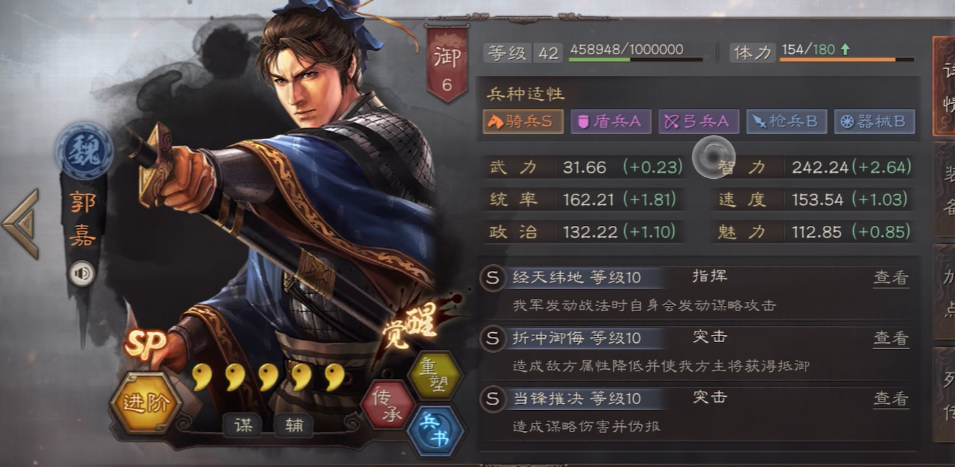Select the 重塑 reshape hexagon icon

435,374
